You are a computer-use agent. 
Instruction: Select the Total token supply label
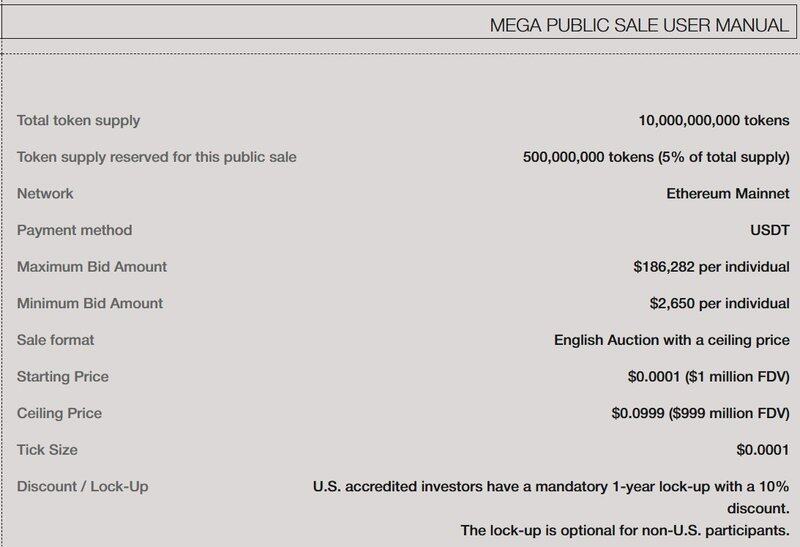(x=78, y=121)
